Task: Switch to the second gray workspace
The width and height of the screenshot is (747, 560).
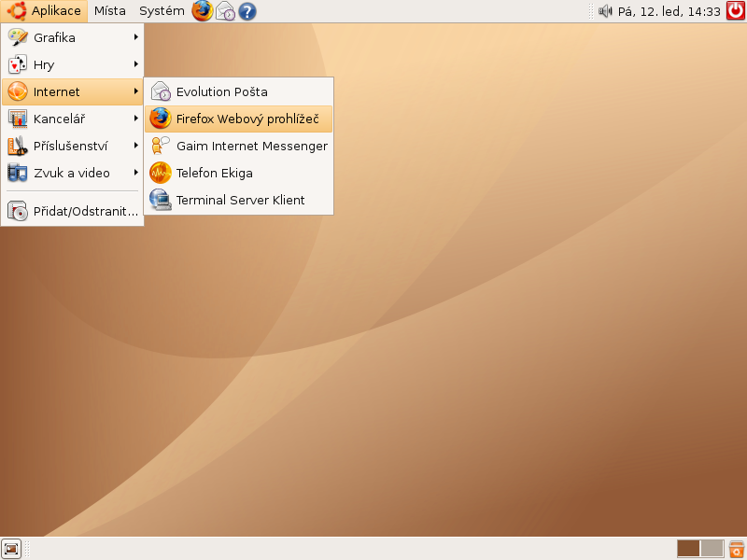Action: coord(712,549)
